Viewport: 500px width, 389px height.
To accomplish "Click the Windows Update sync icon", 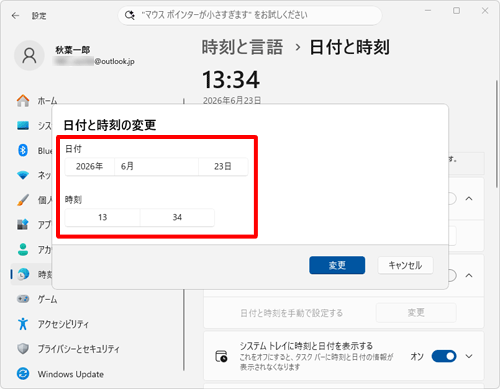I will 23,373.
